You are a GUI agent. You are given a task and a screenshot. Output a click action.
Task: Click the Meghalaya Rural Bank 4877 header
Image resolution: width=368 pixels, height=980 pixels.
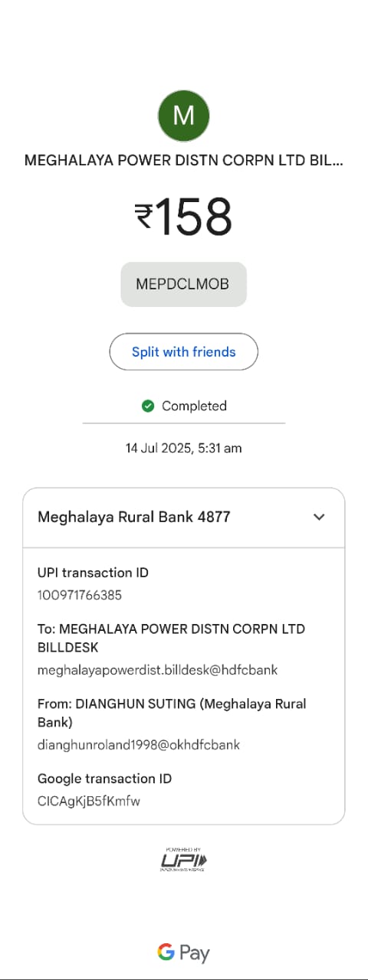coord(184,518)
